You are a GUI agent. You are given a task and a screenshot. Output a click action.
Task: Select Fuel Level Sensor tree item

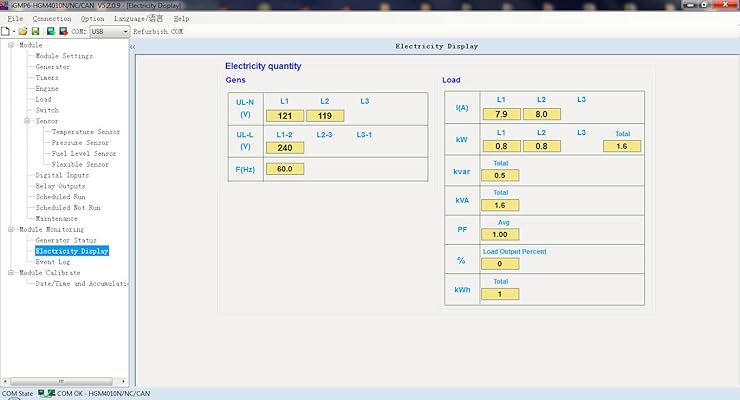[x=84, y=154]
